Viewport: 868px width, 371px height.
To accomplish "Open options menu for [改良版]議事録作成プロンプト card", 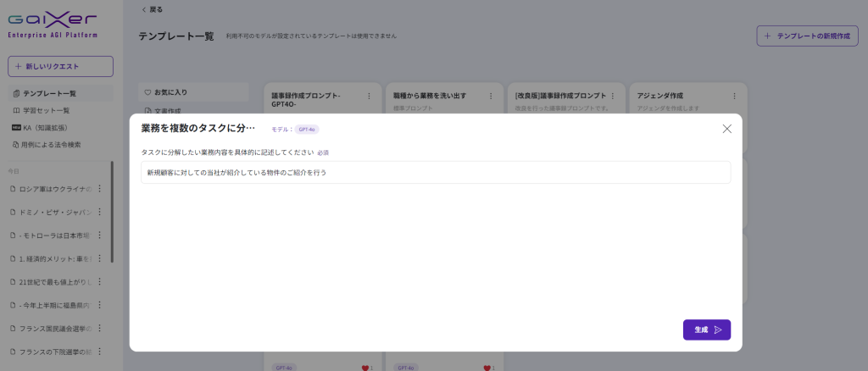I will (613, 96).
